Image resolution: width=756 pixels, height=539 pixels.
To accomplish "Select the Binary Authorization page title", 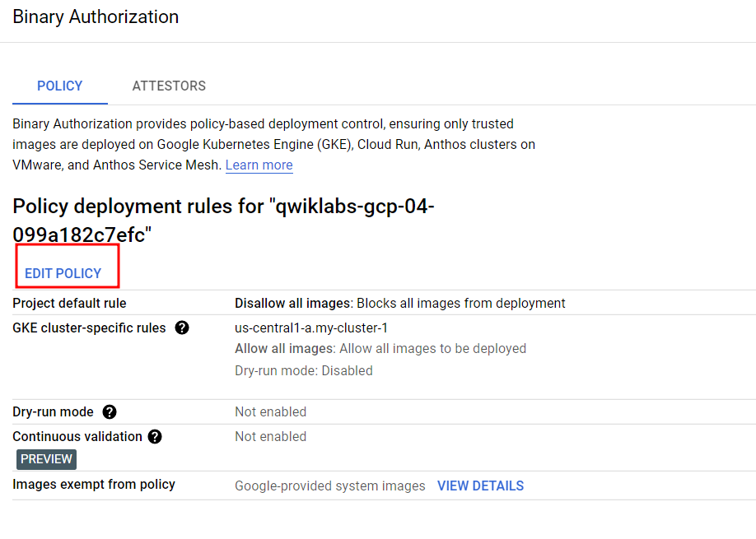I will coord(96,16).
